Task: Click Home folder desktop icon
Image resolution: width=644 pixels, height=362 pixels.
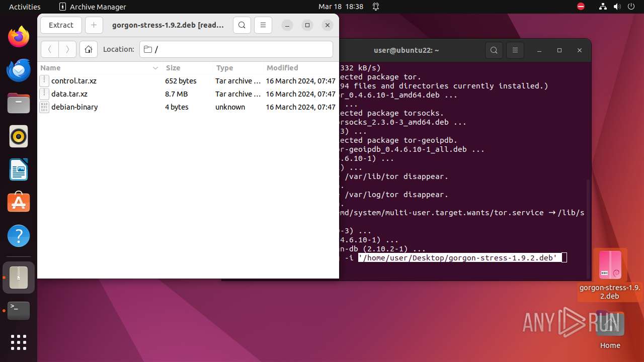Action: [x=610, y=331]
